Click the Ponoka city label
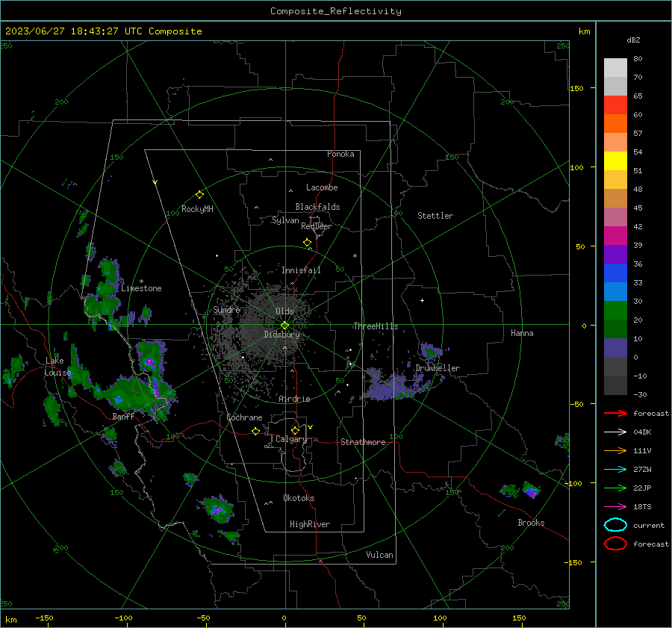Screen dimensions: 672x628 pos(340,154)
